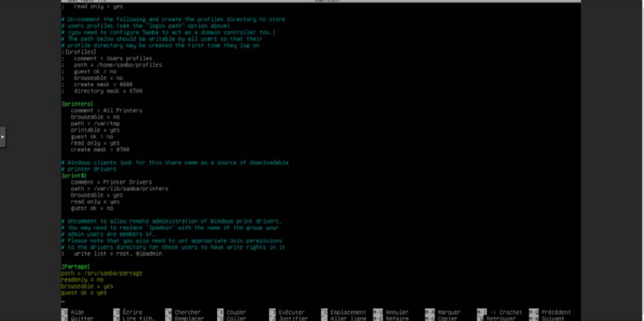Click the comment starting 'Uncomment to allow remote'
The image size is (644, 321).
click(x=172, y=221)
